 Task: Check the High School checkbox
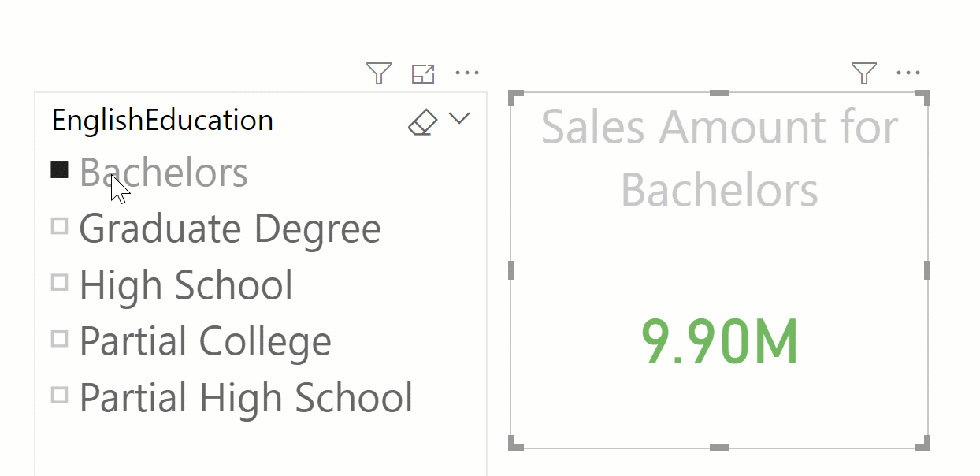pyautogui.click(x=59, y=282)
